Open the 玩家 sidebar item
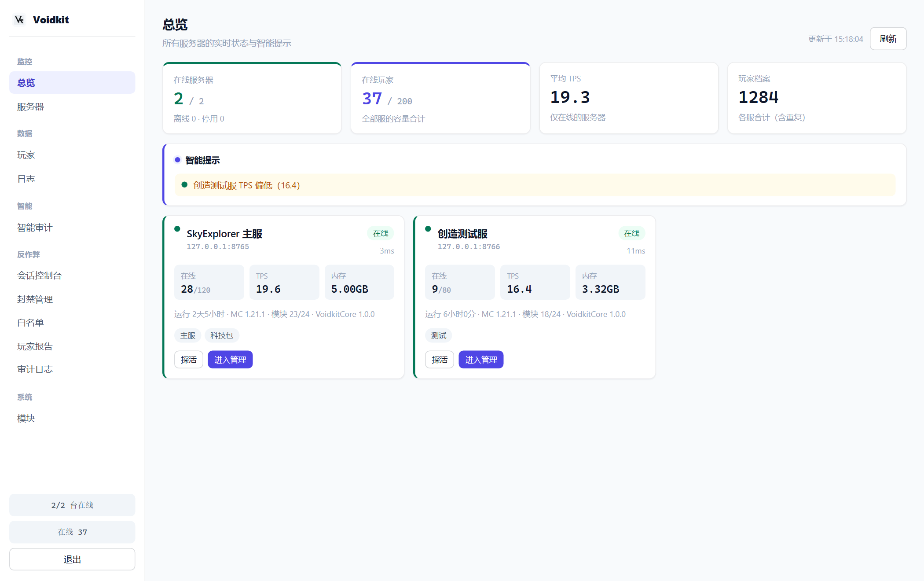This screenshot has height=581, width=924. click(x=72, y=155)
